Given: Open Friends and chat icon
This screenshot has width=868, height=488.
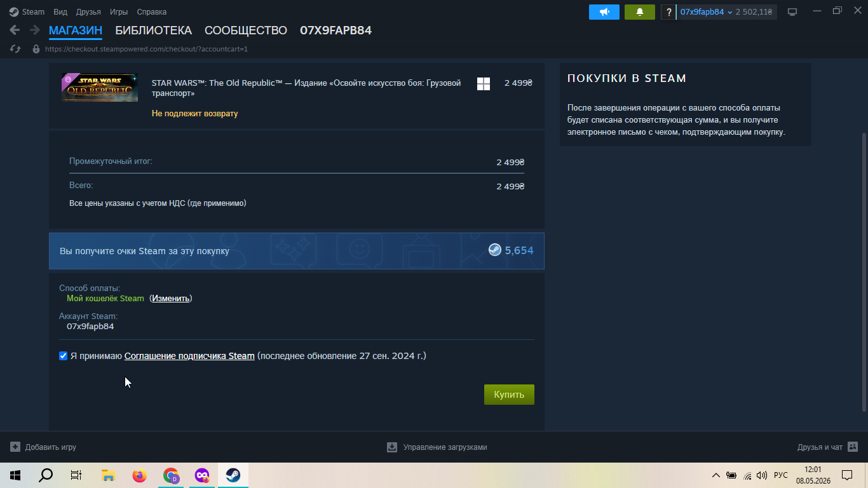Looking at the screenshot, I should (853, 447).
